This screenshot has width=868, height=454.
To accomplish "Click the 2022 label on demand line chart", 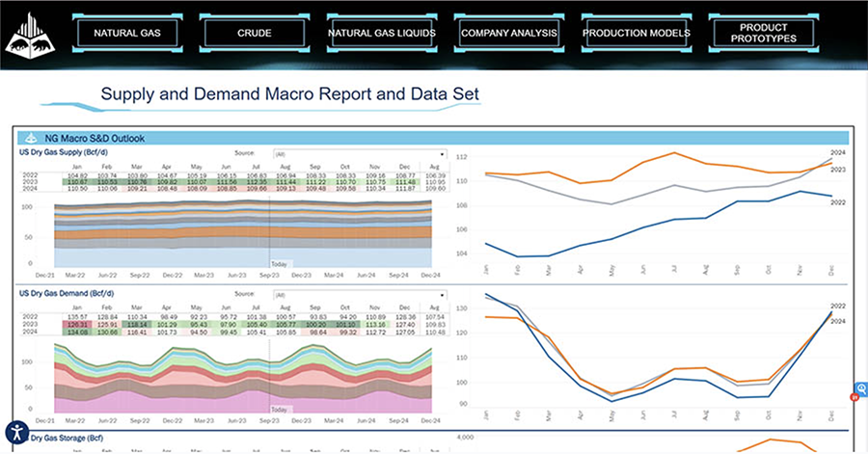I will coord(837,306).
